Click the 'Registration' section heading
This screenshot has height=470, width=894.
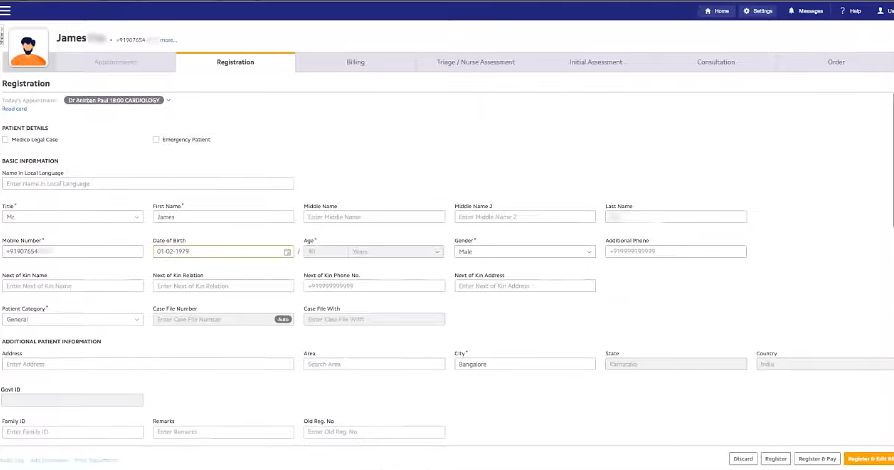point(26,83)
